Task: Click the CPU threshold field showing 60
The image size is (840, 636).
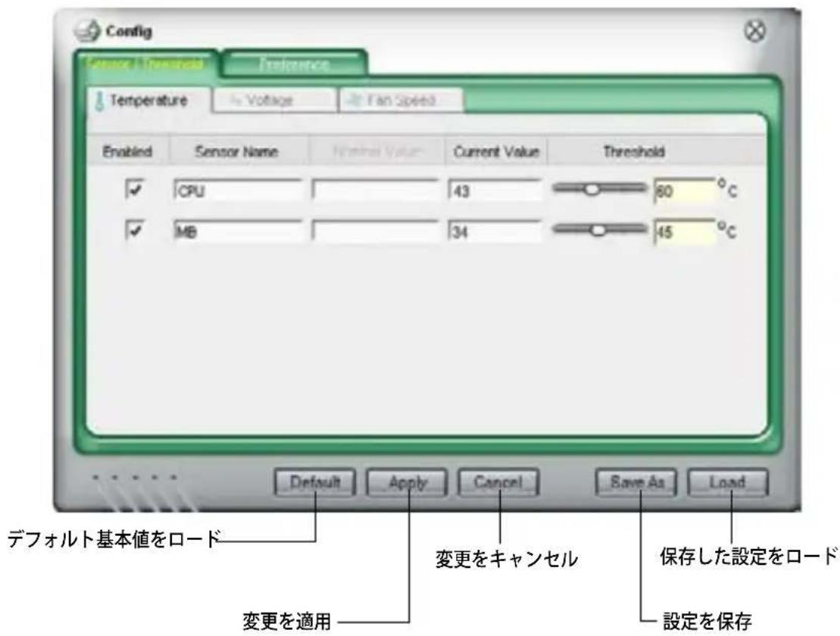Action: pyautogui.click(x=685, y=191)
